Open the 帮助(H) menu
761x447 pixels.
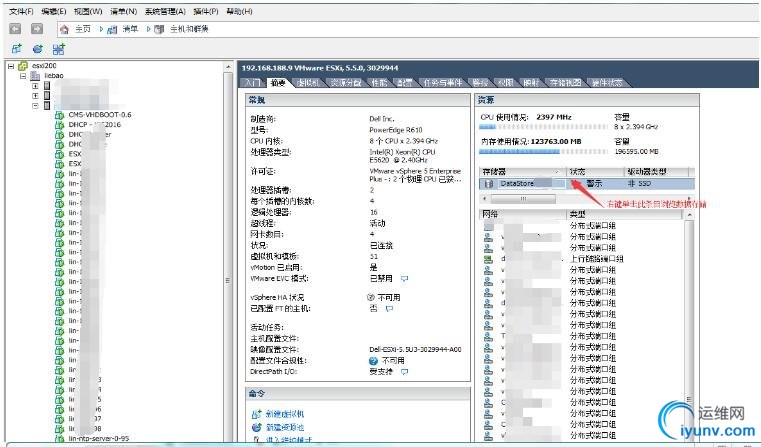pyautogui.click(x=239, y=11)
